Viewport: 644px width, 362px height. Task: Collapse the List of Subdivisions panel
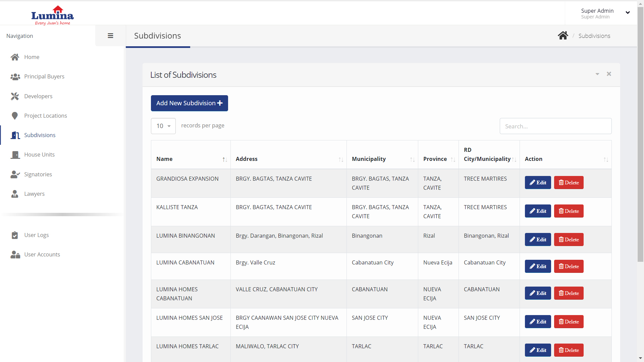click(x=597, y=74)
